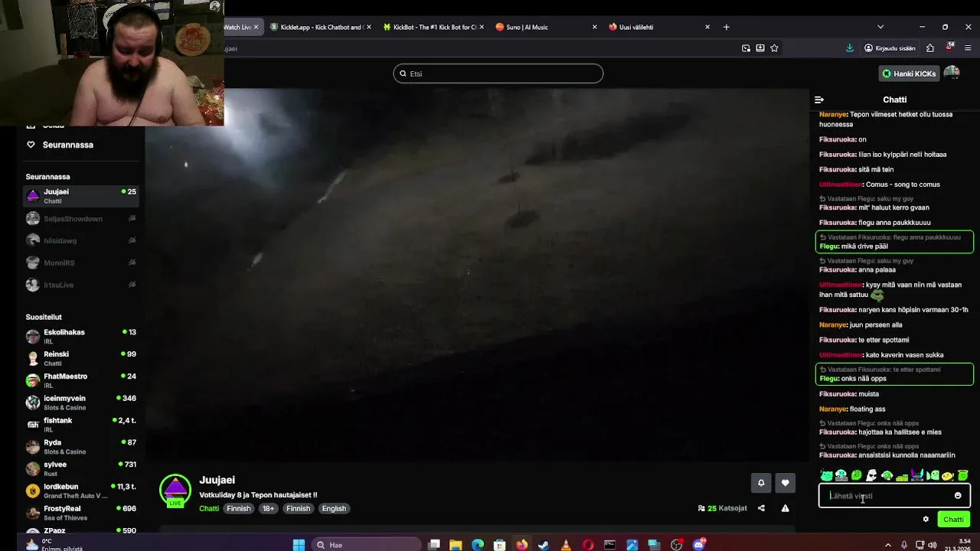Open Juujaei's channel profile avatar

pyautogui.click(x=175, y=491)
